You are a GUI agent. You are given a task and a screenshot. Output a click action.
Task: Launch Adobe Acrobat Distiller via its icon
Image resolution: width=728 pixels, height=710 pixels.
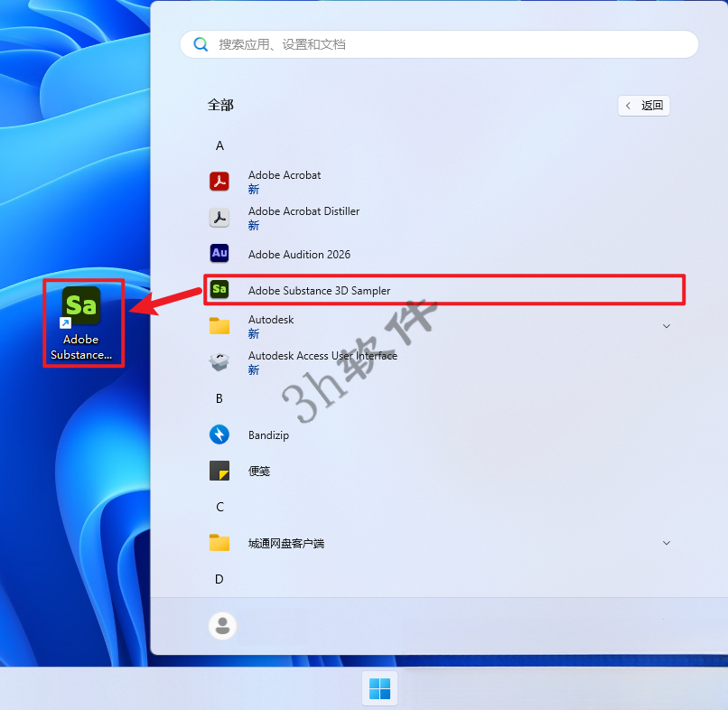point(219,218)
